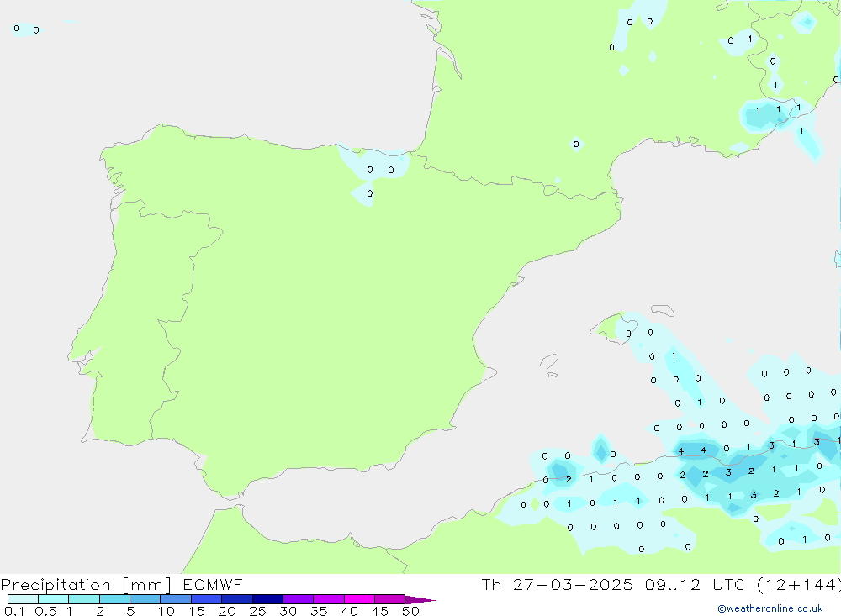The height and width of the screenshot is (616, 841).
Task: Click the legend label '20'
Action: click(227, 611)
